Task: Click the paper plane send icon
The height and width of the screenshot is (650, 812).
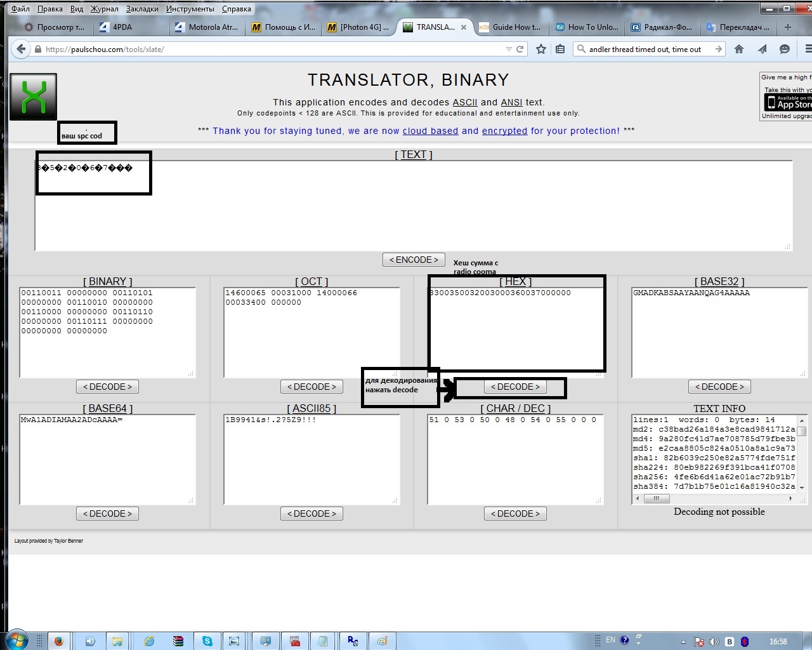Action: pos(762,49)
